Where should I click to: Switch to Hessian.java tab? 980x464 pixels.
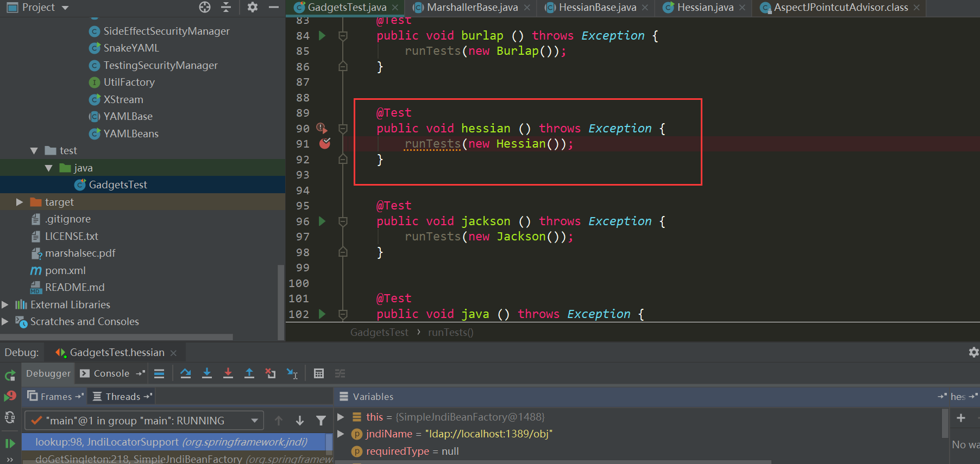point(705,7)
